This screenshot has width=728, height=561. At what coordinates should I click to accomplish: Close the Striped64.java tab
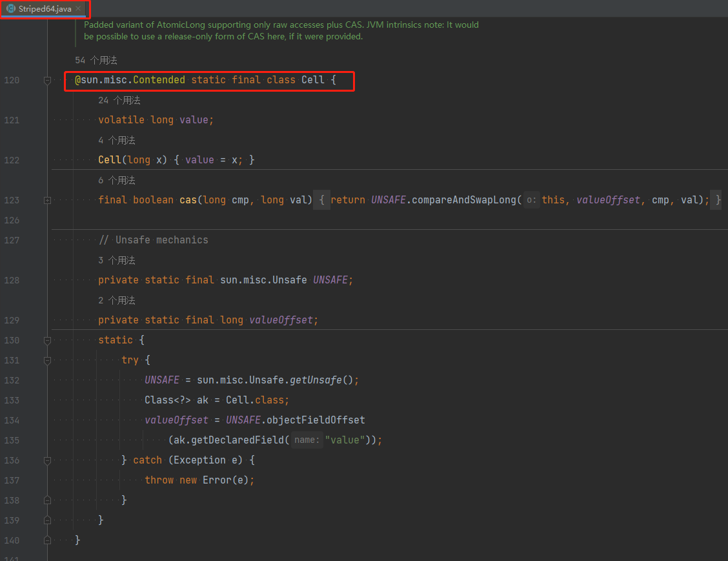click(79, 8)
